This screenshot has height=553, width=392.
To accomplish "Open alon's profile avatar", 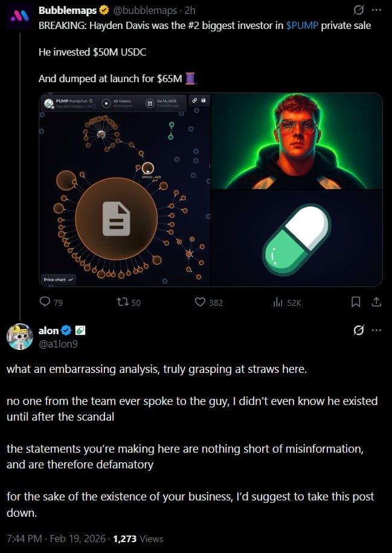I will (x=20, y=336).
